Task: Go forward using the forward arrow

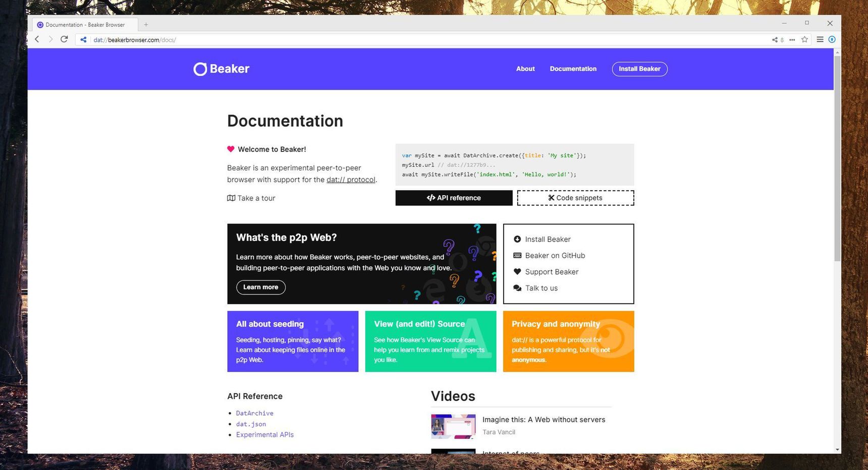Action: pos(50,39)
